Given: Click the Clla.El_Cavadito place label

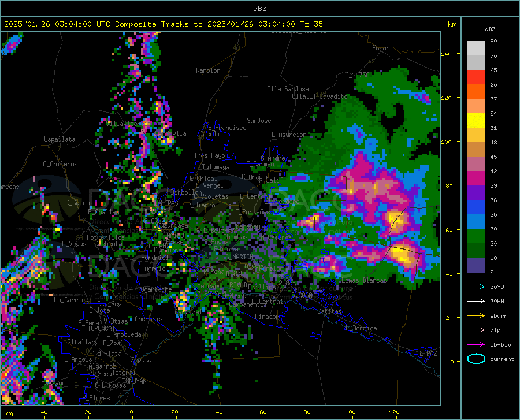Looking at the screenshot, I should (320, 96).
